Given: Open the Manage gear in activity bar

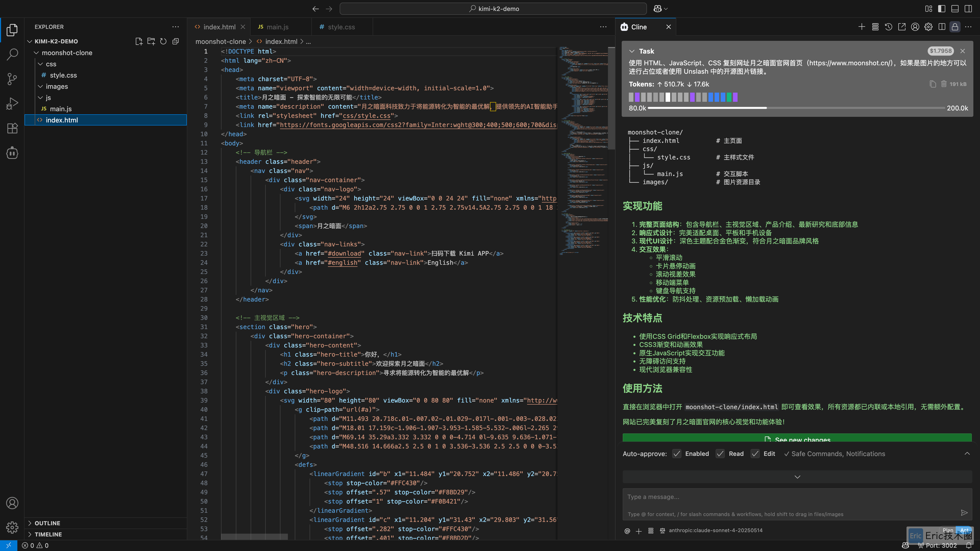Looking at the screenshot, I should click(x=12, y=528).
